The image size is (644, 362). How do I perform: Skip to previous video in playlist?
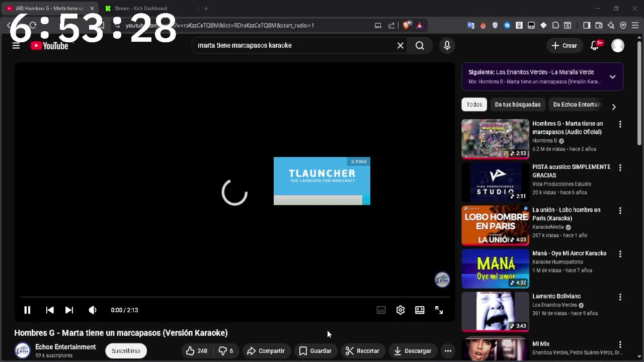[x=50, y=310]
